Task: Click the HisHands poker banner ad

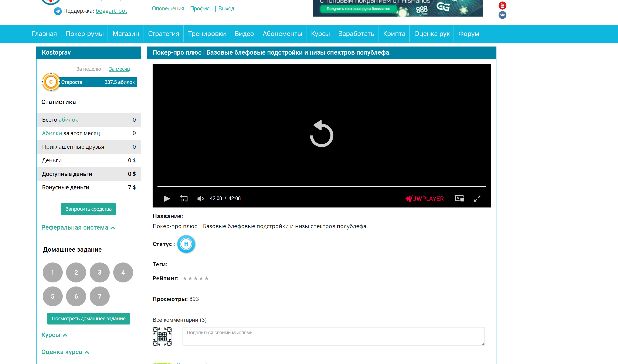Action: pyautogui.click(x=398, y=8)
